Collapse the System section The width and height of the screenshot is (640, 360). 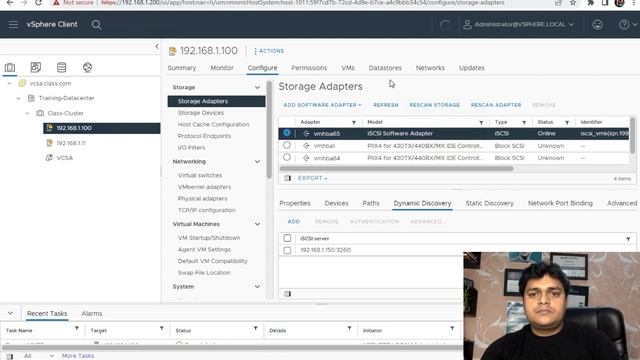tap(257, 287)
